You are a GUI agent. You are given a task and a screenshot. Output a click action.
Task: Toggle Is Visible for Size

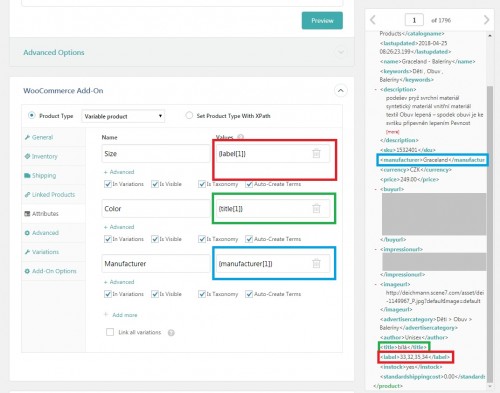pyautogui.click(x=155, y=184)
